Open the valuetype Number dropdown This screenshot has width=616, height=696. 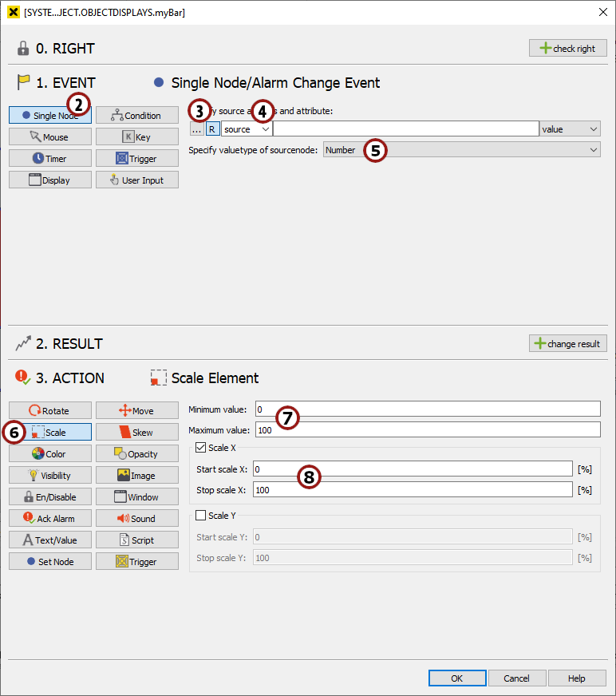(x=461, y=150)
